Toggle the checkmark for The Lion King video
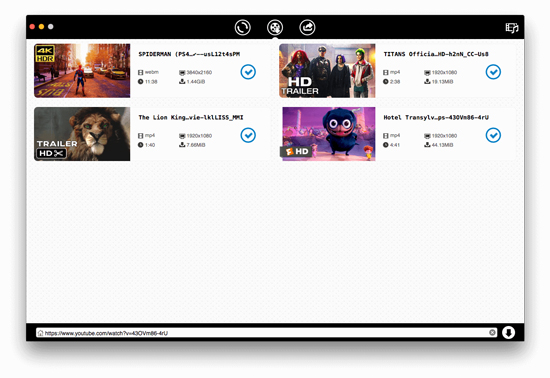The height and width of the screenshot is (378, 550). point(248,135)
